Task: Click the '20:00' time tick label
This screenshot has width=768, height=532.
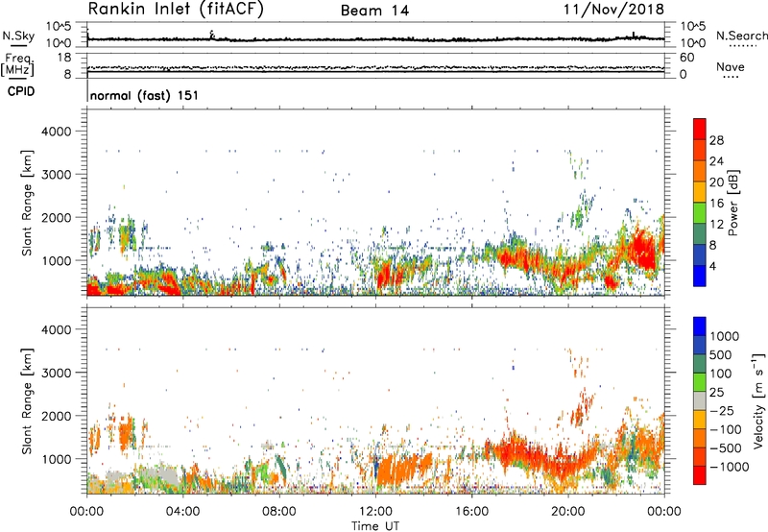Action: tap(568, 512)
